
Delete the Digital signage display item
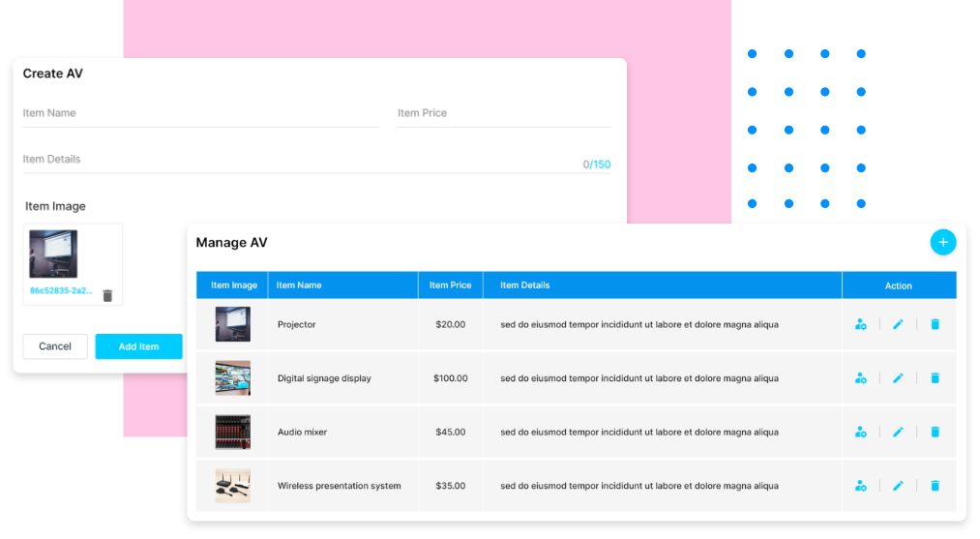coord(935,378)
